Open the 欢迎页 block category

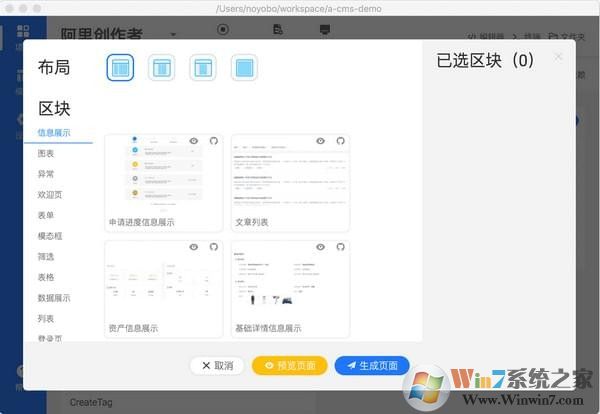pos(50,195)
